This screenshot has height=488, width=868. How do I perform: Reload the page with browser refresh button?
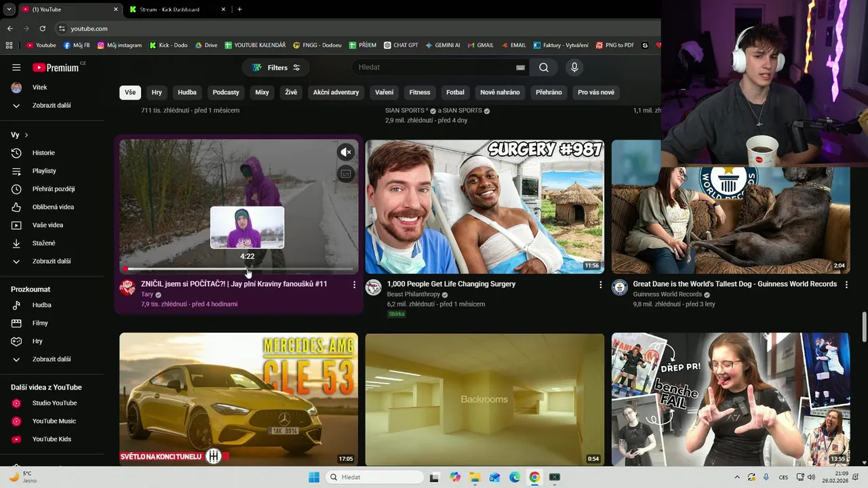tap(42, 28)
